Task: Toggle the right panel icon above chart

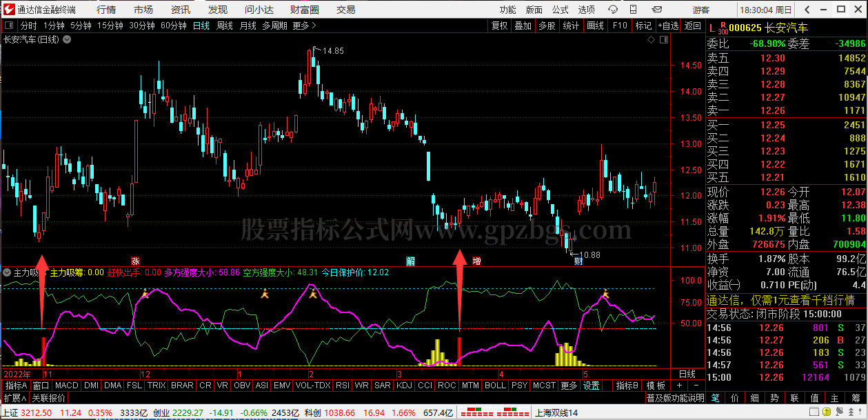Action: 663,40
